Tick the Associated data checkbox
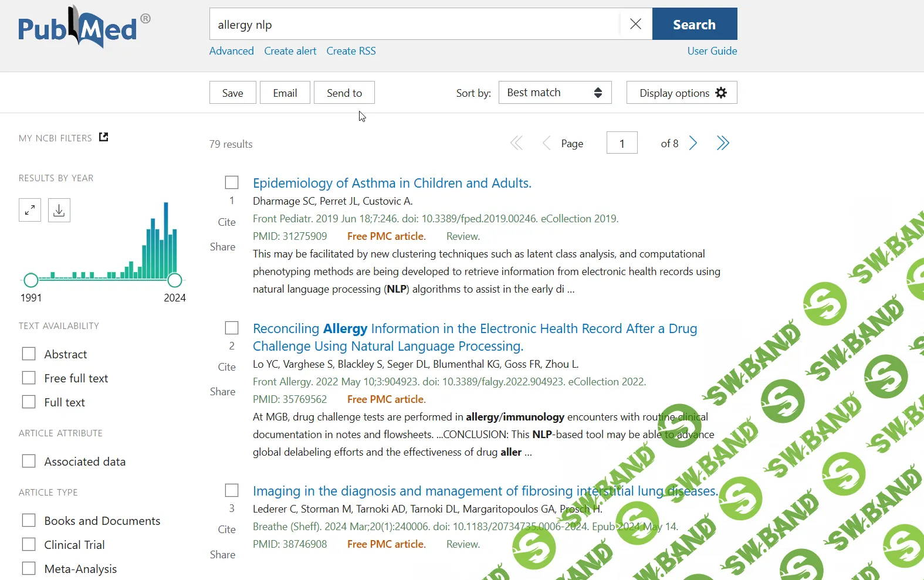This screenshot has height=580, width=924. pos(29,462)
